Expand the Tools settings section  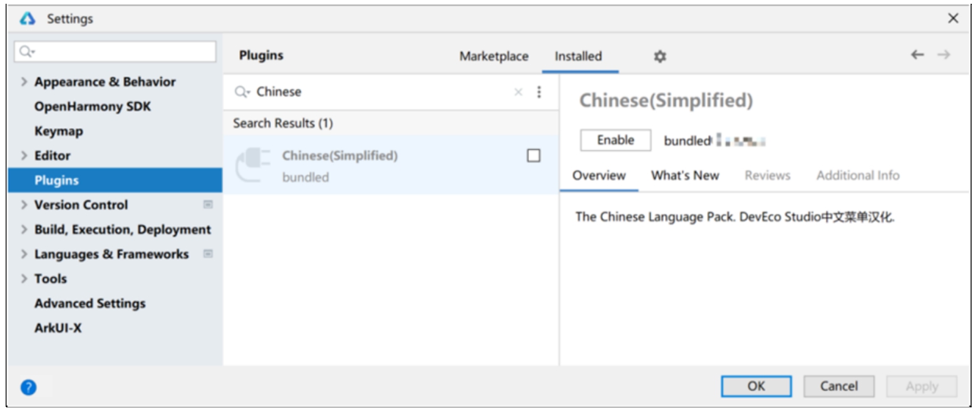(x=24, y=278)
